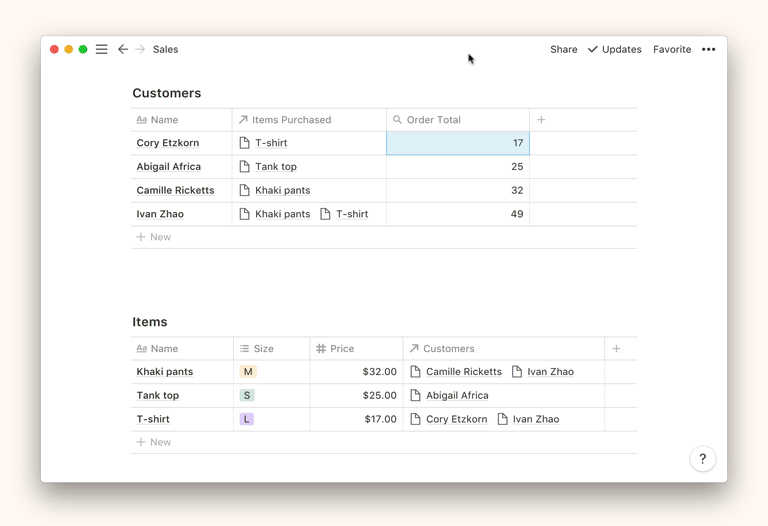Add a column to the Customers table
Viewport: 768px width, 526px height.
pyautogui.click(x=541, y=120)
